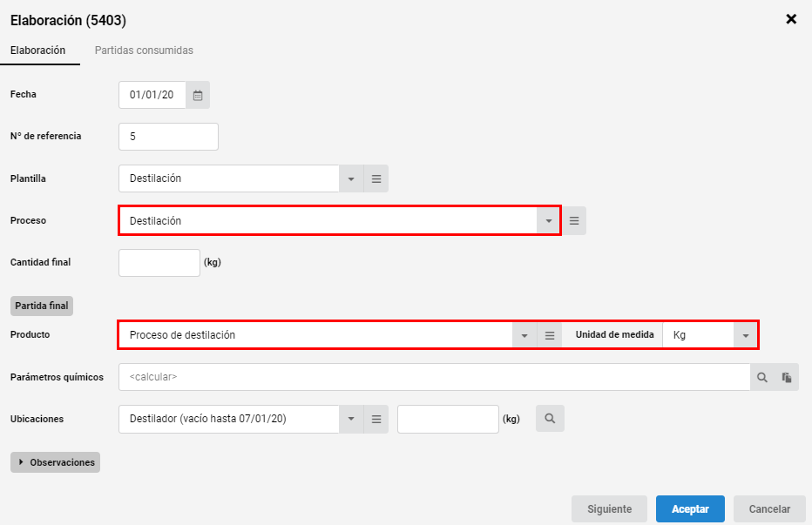Click the magnifier next to Ubicaciones quantity
This screenshot has height=525, width=812.
pyautogui.click(x=550, y=418)
